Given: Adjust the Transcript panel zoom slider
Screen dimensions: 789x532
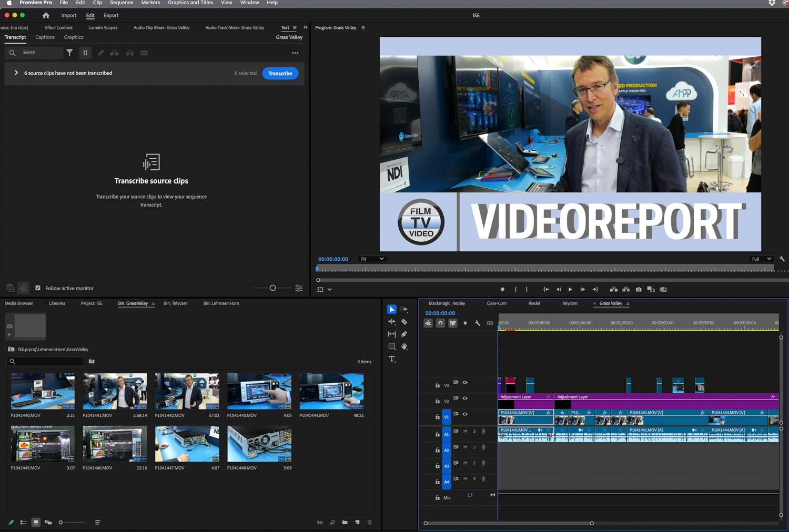Looking at the screenshot, I should tap(272, 288).
